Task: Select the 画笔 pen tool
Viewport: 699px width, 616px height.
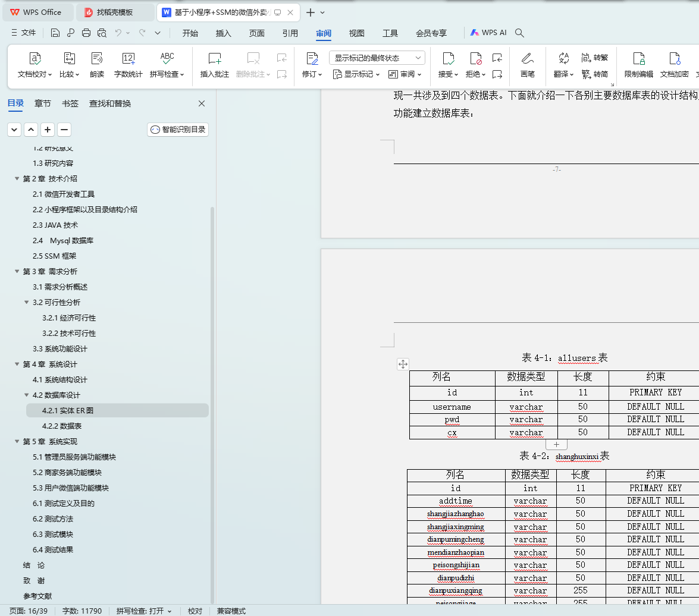Action: (527, 65)
